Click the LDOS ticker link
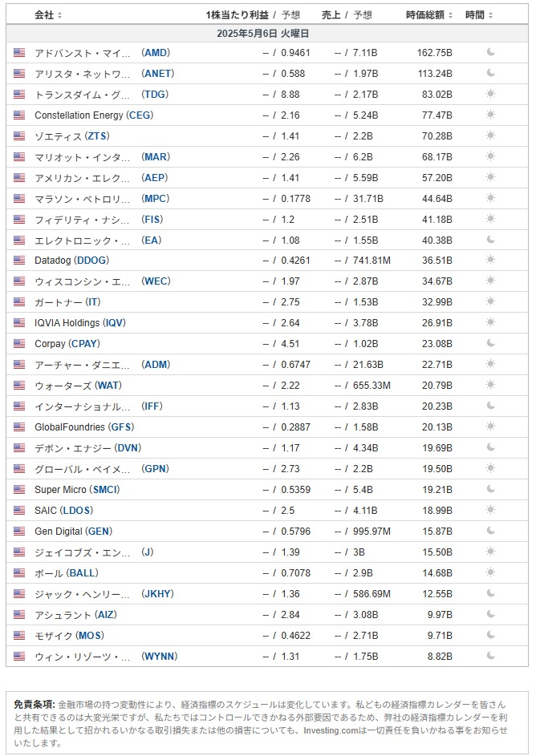Viewport: 536px width, 756px height. [77, 510]
